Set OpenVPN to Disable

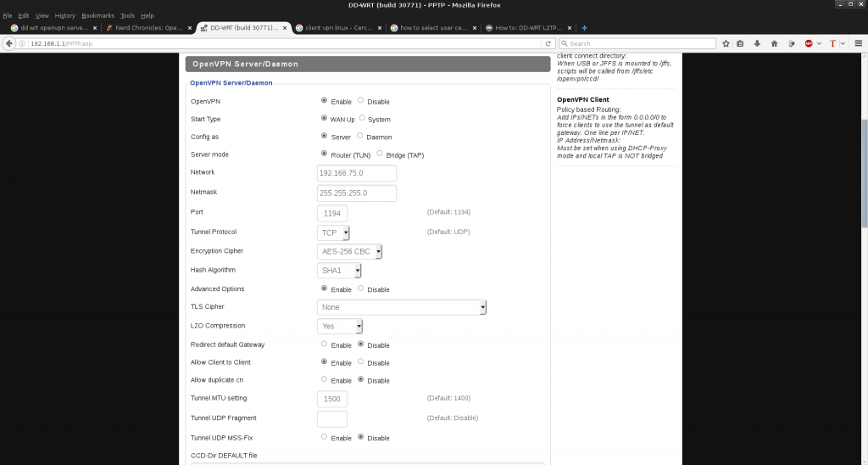[x=361, y=101]
